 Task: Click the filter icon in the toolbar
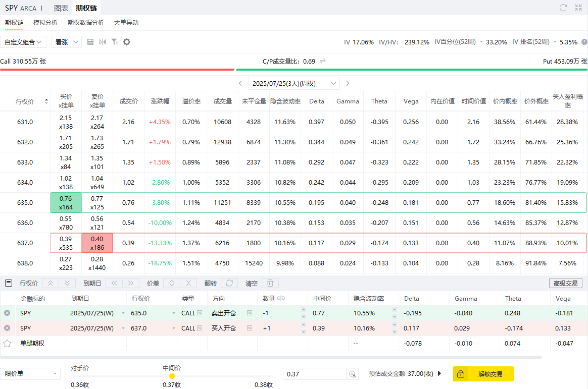[115, 42]
